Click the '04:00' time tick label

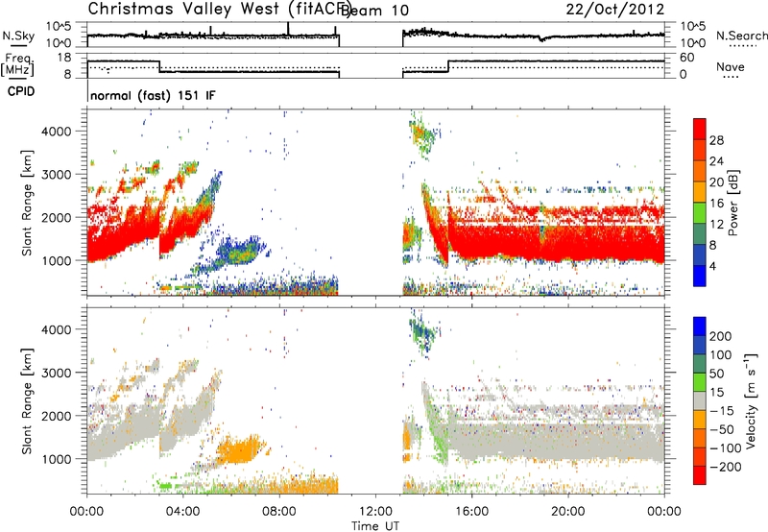183,512
